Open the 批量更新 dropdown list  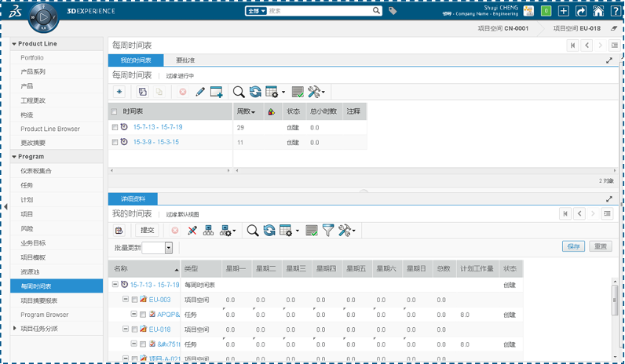(169, 248)
